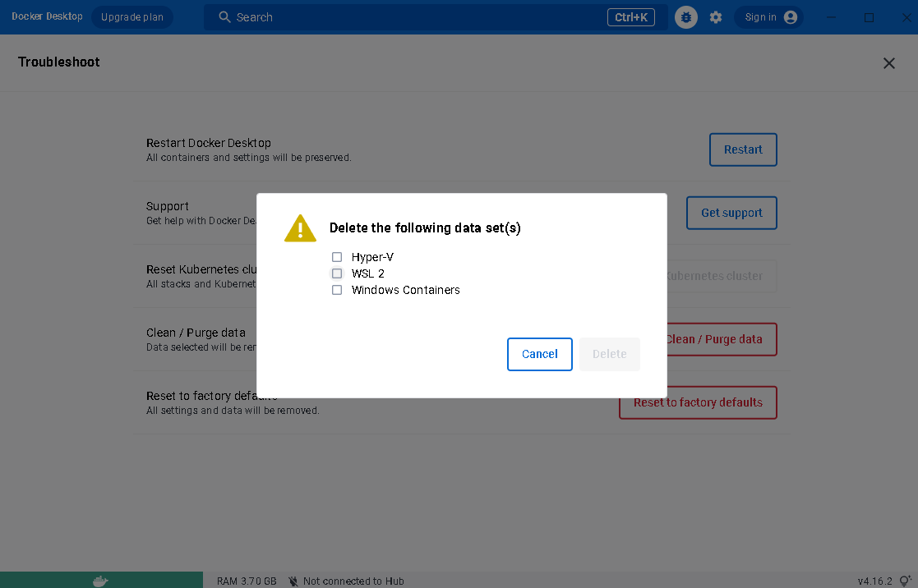Click the Troubleshoot heading text
Image resolution: width=918 pixels, height=588 pixels.
(x=59, y=62)
